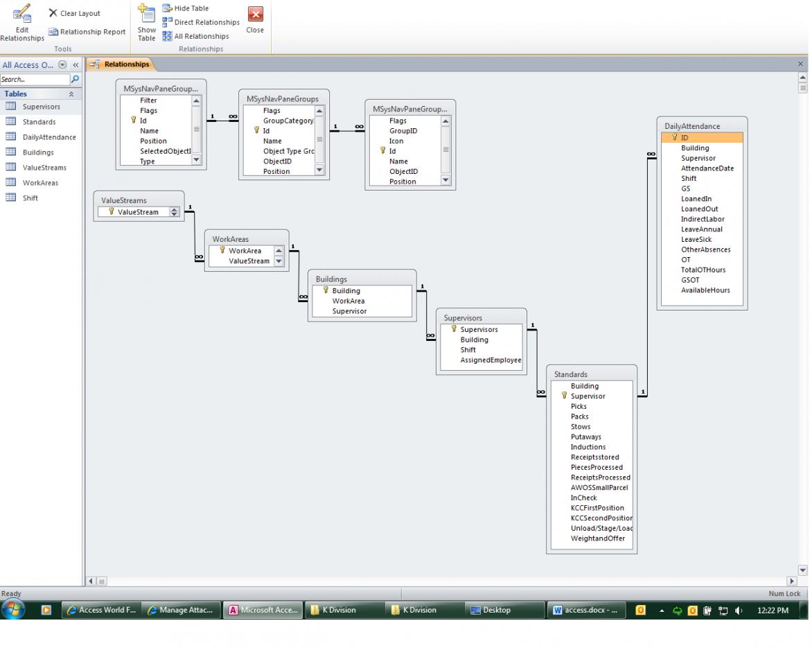Open access.docx from the taskbar
The image size is (812, 650).
tap(588, 610)
